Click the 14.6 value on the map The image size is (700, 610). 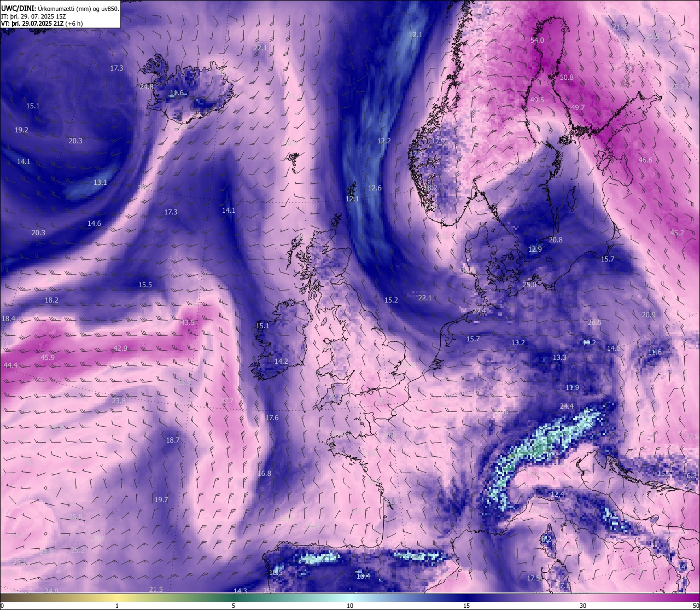pos(94,224)
